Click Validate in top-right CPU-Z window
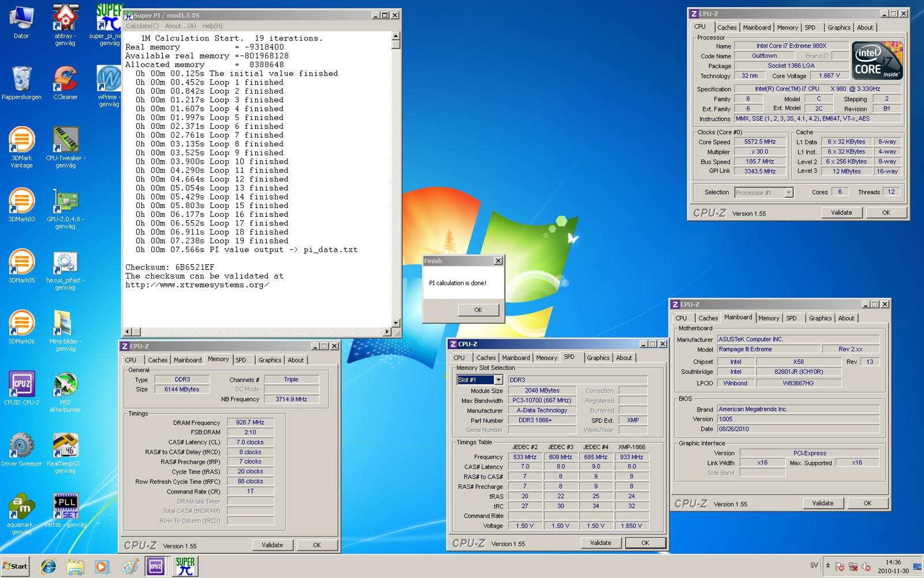924x578 pixels. (x=841, y=213)
